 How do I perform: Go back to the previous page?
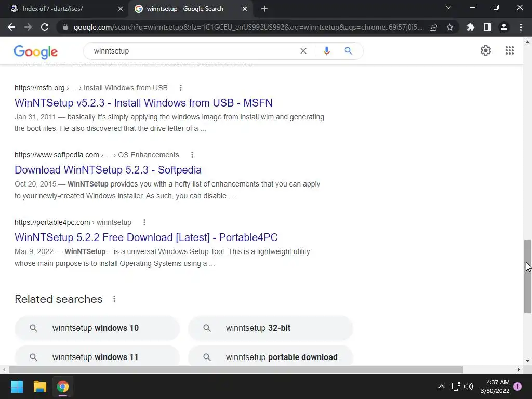click(x=11, y=27)
